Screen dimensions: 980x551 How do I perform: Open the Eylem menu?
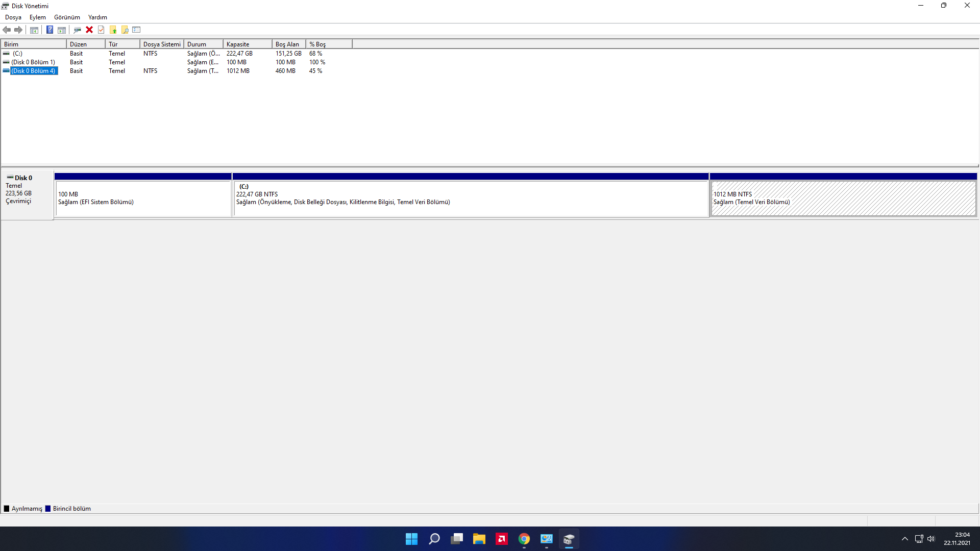[37, 17]
